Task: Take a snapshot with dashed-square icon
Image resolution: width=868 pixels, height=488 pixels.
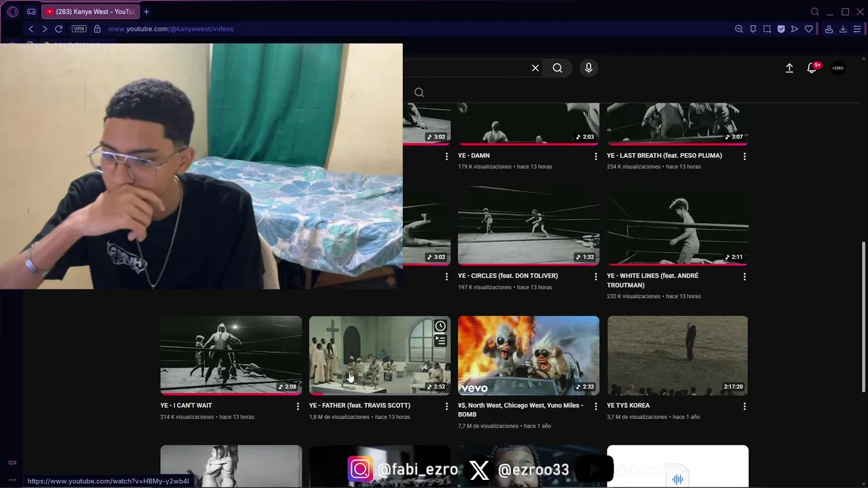Action: pyautogui.click(x=767, y=29)
